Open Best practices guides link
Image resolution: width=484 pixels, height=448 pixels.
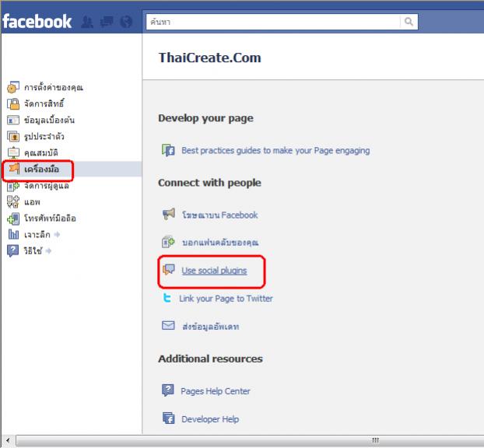click(275, 151)
